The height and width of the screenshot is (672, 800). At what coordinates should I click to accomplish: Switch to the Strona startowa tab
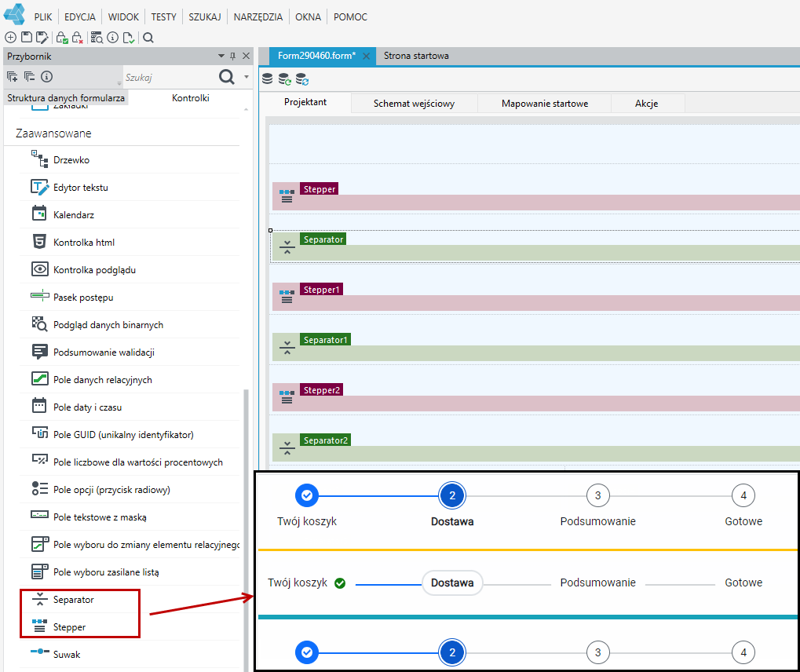click(x=416, y=56)
